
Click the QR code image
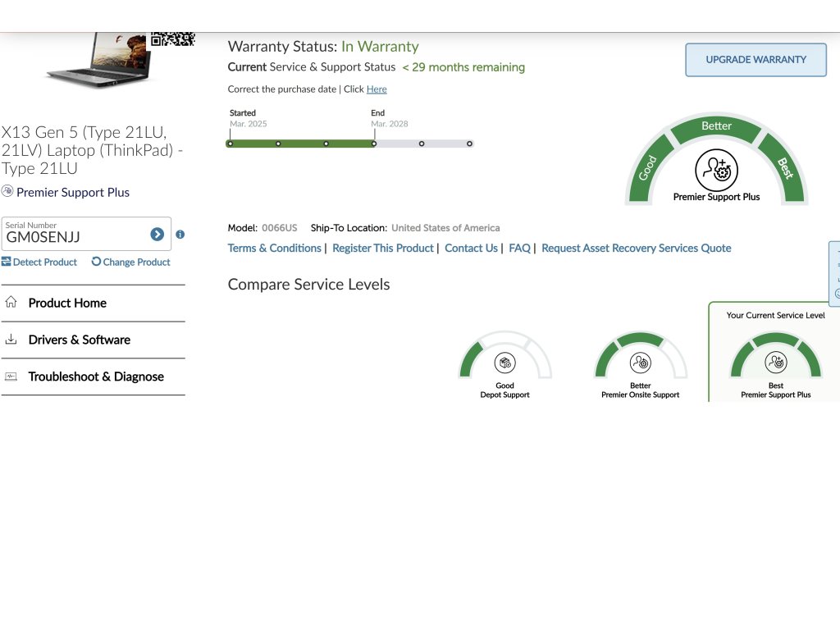coord(172,38)
